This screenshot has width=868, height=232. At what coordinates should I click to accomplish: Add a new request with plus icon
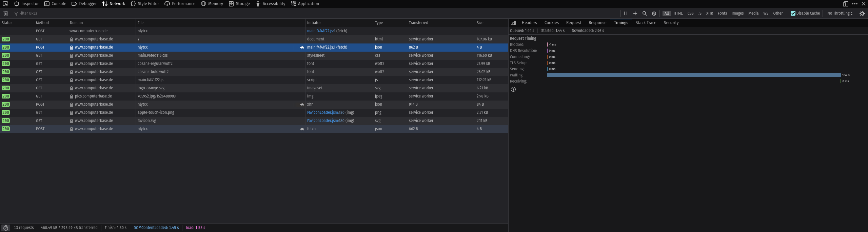[x=635, y=13]
